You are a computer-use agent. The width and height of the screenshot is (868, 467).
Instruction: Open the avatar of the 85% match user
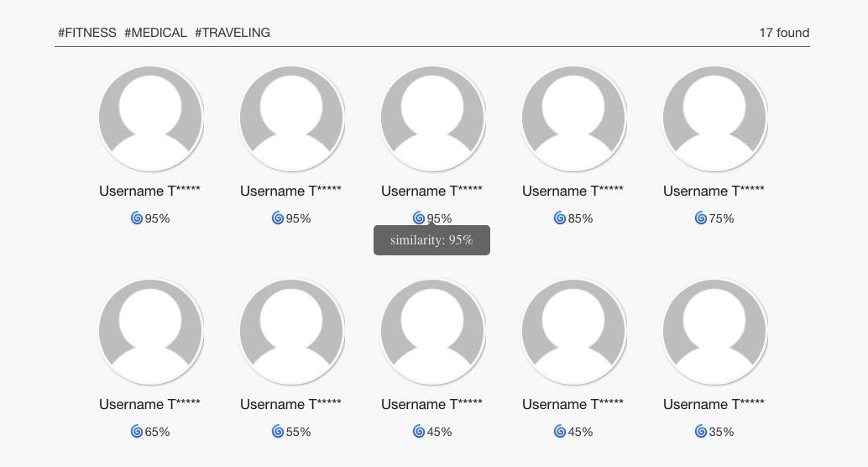click(573, 118)
